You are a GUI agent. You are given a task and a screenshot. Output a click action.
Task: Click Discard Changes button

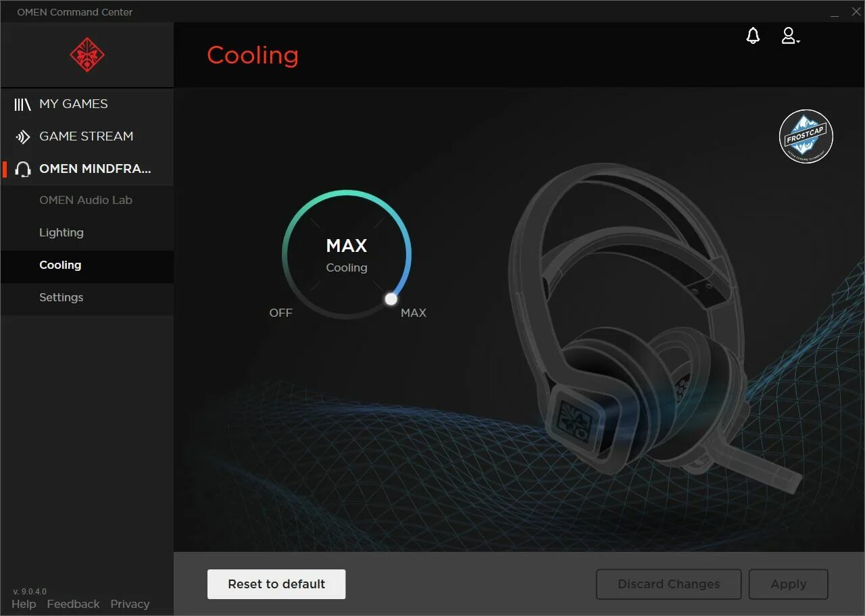pos(669,584)
